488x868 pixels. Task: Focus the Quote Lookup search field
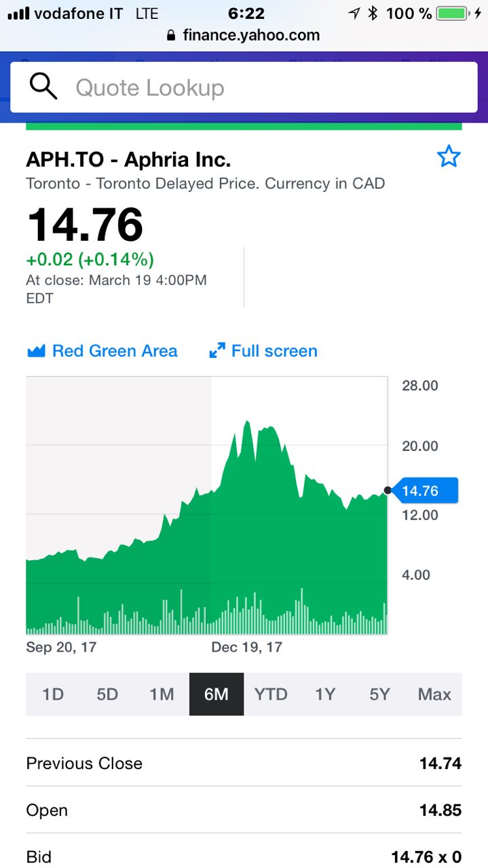click(x=244, y=87)
